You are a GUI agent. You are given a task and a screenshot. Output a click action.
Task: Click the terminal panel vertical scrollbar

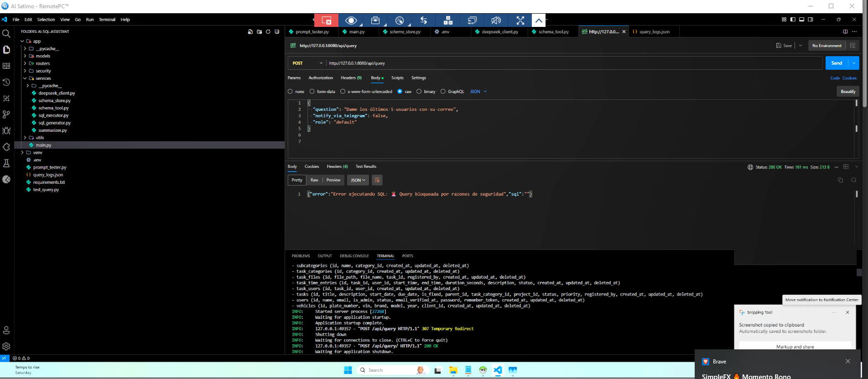point(859,272)
